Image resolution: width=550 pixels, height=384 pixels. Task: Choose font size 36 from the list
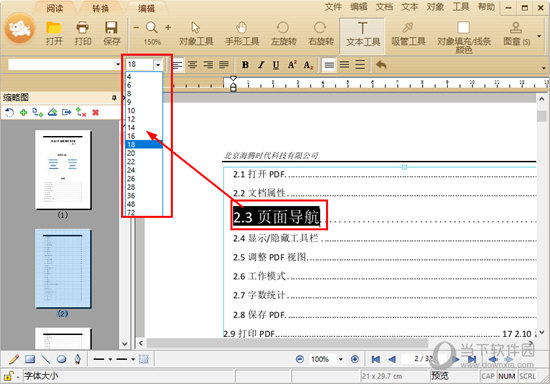pos(144,196)
